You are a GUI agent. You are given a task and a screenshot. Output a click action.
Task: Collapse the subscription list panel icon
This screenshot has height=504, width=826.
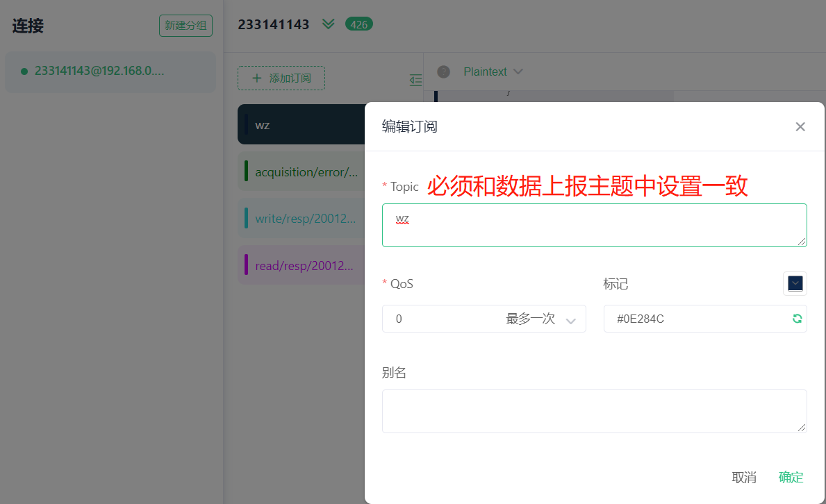coord(416,80)
